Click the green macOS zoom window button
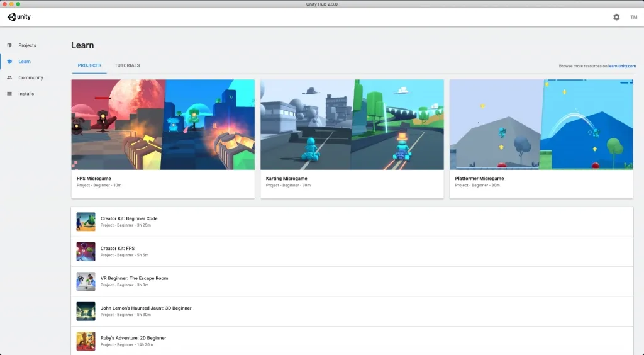Screen dimensions: 644x355 click(18, 4)
